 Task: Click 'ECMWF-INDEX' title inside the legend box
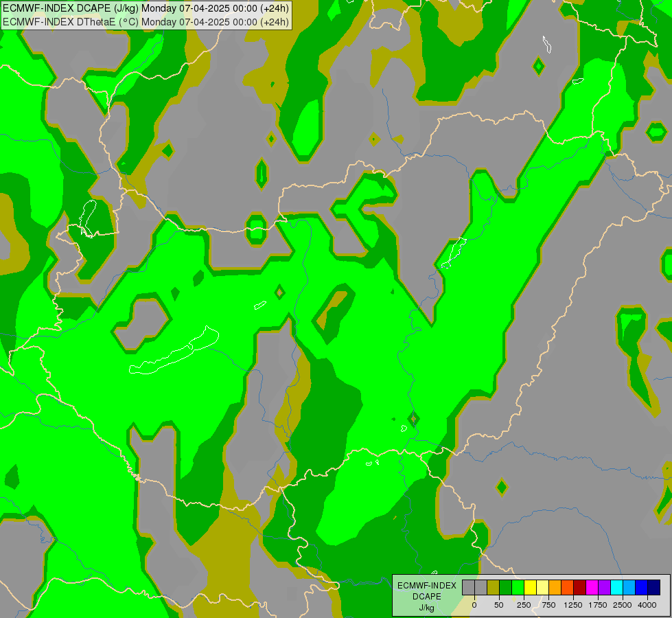[427, 586]
